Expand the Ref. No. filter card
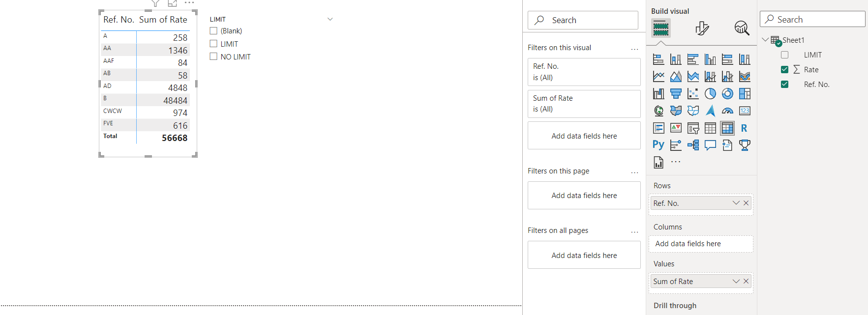This screenshot has height=315, width=868. 584,72
